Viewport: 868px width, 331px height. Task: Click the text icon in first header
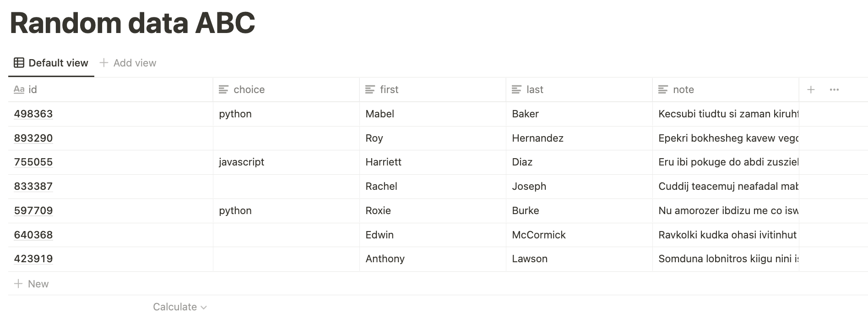[370, 89]
